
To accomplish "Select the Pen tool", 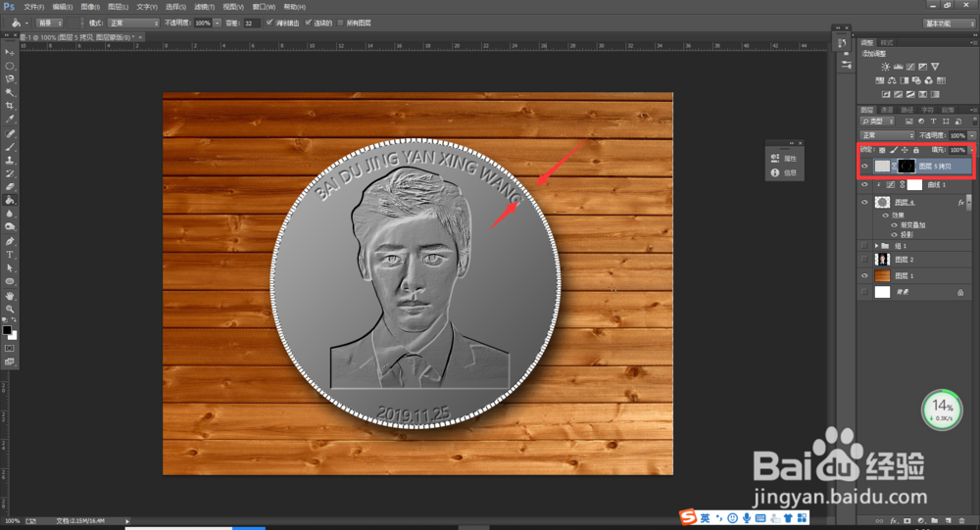I will (10, 241).
